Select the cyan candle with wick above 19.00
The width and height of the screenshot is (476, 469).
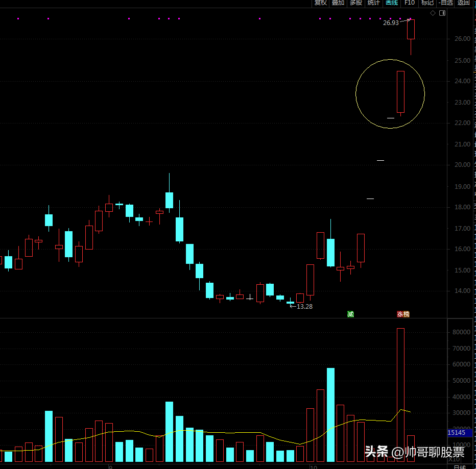170,200
